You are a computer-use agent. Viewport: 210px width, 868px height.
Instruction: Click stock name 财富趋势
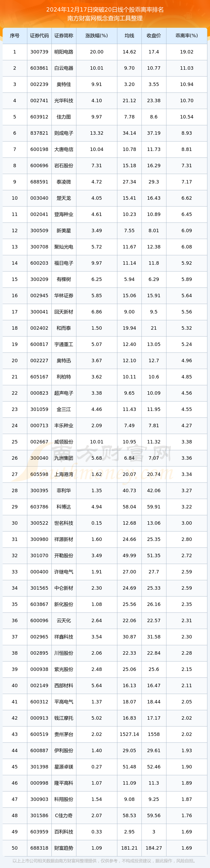(x=64, y=848)
